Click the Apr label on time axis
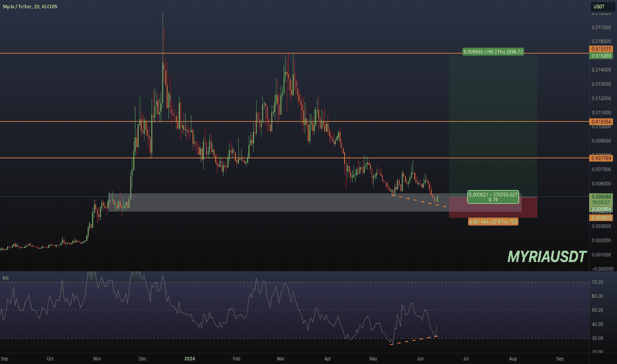The height and width of the screenshot is (364, 617). coord(328,359)
